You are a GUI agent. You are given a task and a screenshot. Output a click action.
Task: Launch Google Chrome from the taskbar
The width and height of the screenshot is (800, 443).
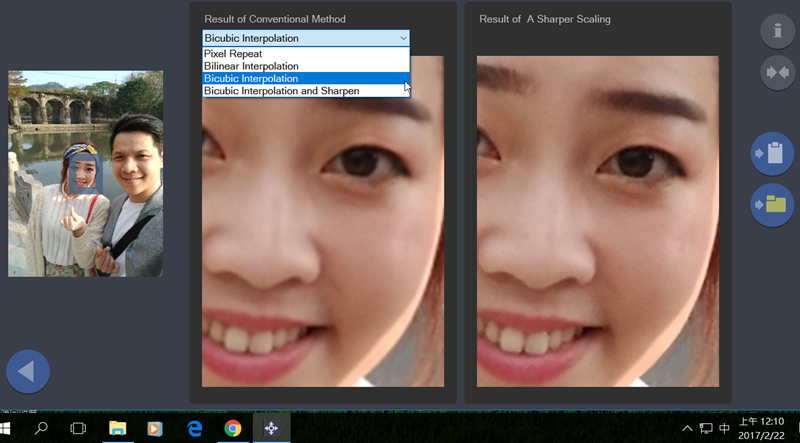[x=232, y=428]
